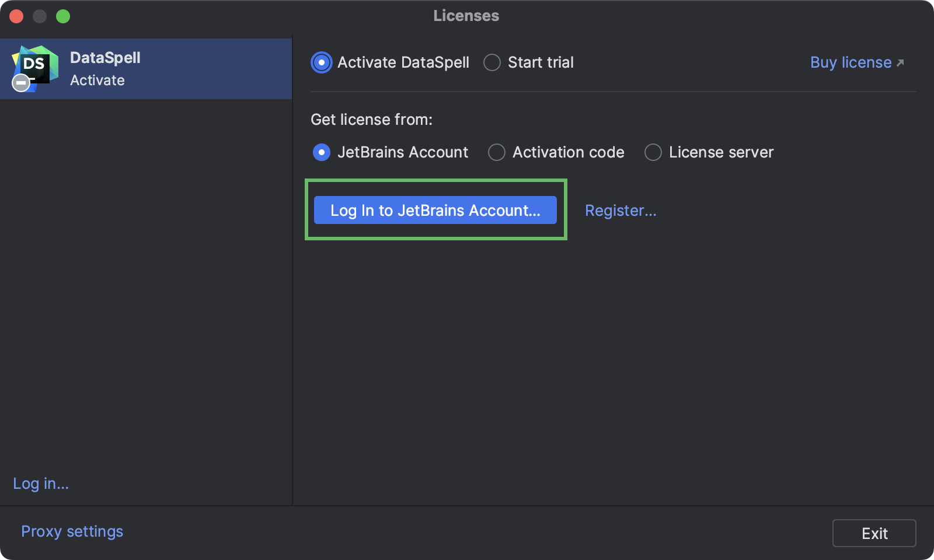
Task: Click the minus badge on DataSpell logo
Action: pyautogui.click(x=20, y=83)
